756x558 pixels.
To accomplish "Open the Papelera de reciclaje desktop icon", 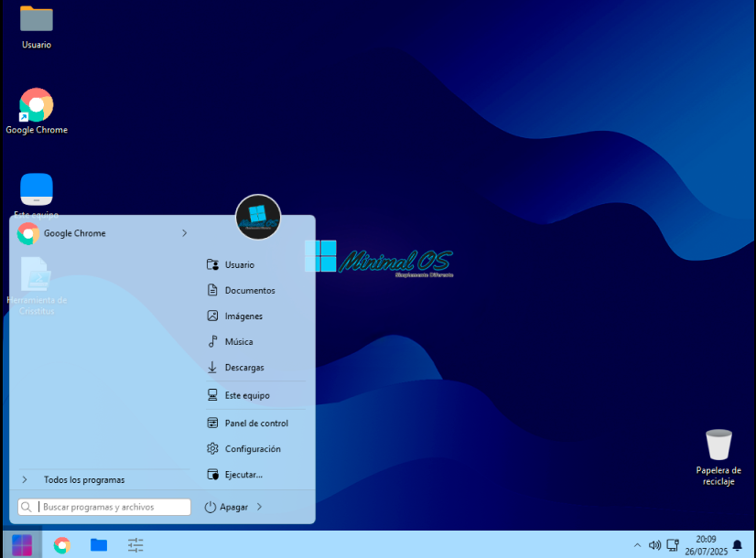I will (x=718, y=457).
